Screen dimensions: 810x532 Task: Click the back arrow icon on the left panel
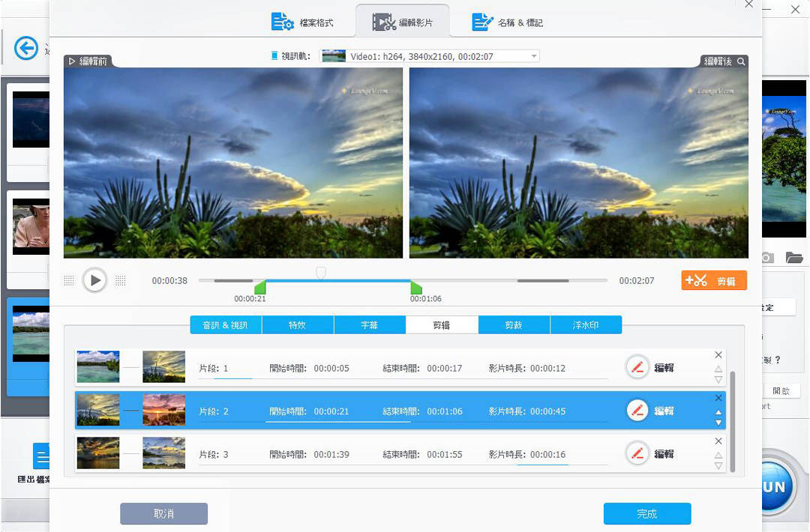pos(25,48)
